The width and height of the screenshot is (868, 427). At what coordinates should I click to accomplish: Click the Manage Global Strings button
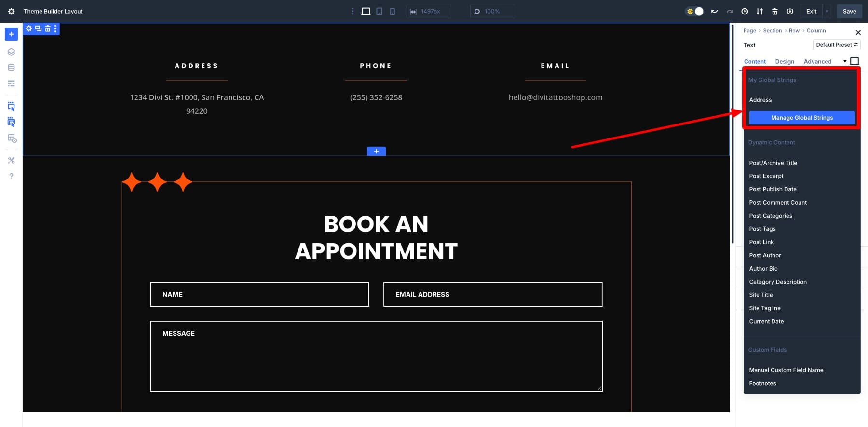click(801, 118)
